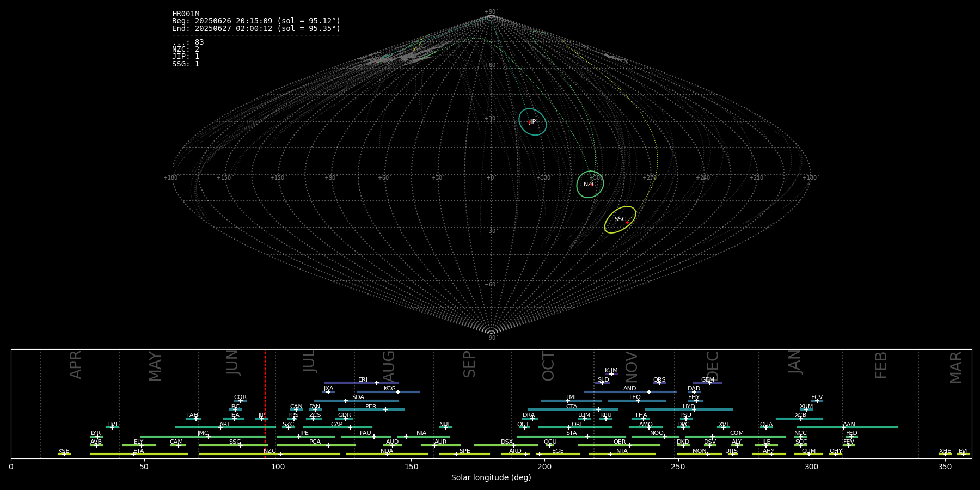Click the 150 tick on solar longitude axis
This screenshot has height=490, width=980.
point(411,467)
